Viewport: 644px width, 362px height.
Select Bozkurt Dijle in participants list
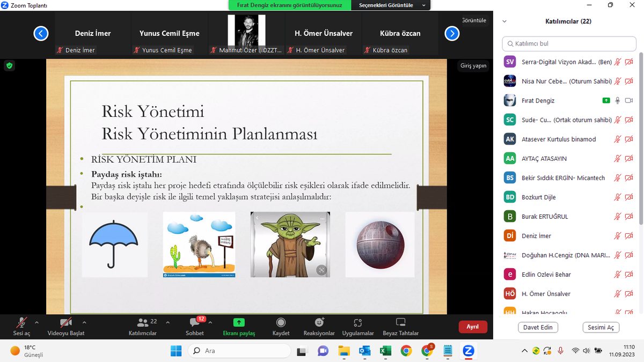click(569, 197)
